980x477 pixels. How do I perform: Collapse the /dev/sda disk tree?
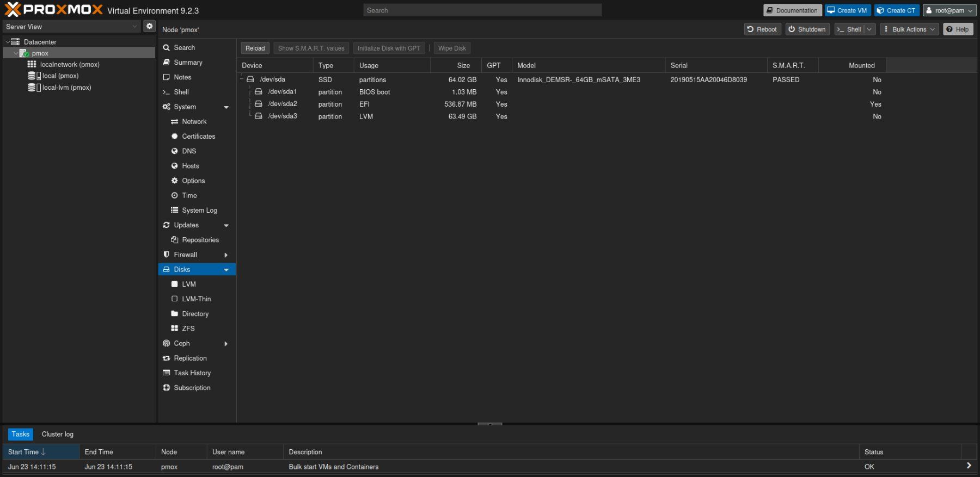pos(242,79)
